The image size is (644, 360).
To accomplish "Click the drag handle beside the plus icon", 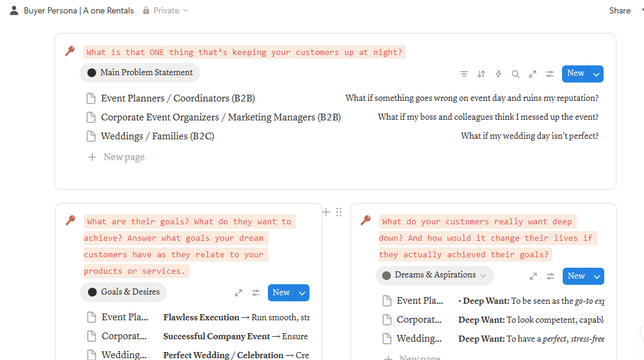I will click(x=339, y=212).
